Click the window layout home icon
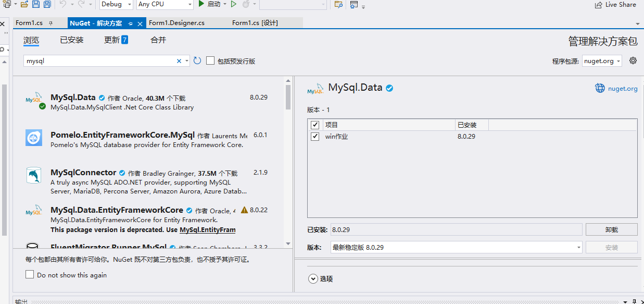644x304 pixels. pos(354,4)
